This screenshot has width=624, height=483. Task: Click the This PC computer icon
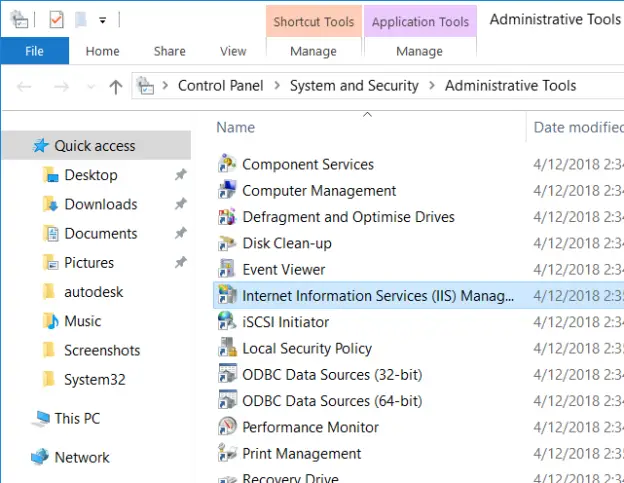tap(41, 419)
